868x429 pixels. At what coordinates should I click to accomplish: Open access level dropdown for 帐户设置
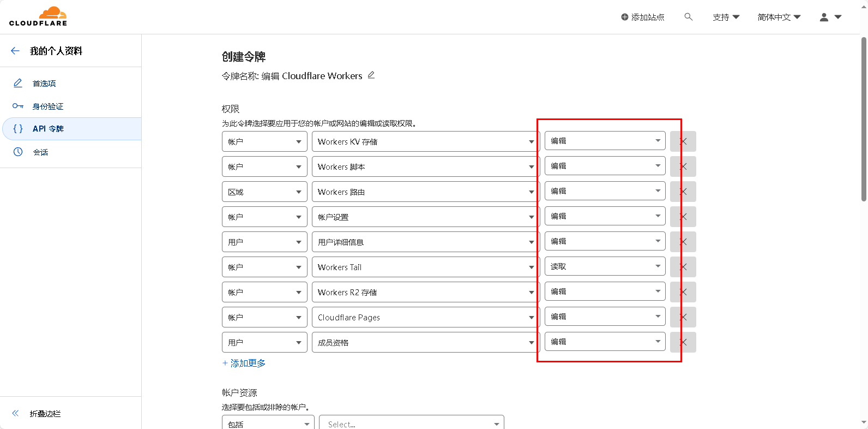pyautogui.click(x=605, y=216)
